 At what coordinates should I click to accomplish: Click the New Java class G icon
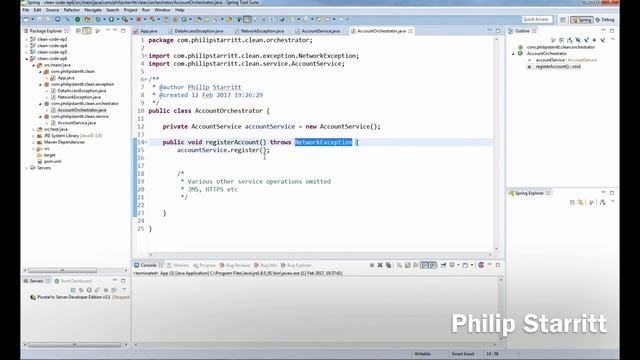(x=184, y=19)
